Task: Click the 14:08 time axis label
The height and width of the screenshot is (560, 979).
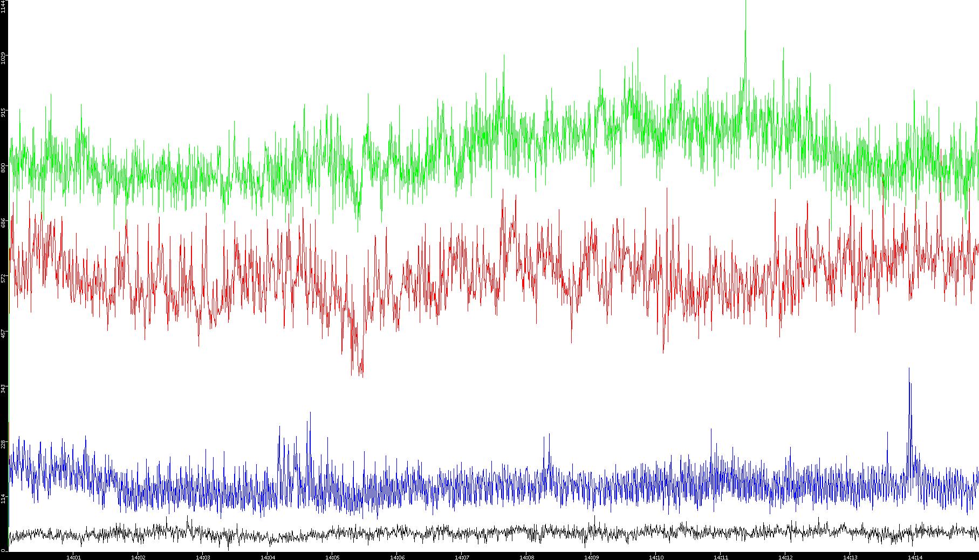Action: (526, 557)
